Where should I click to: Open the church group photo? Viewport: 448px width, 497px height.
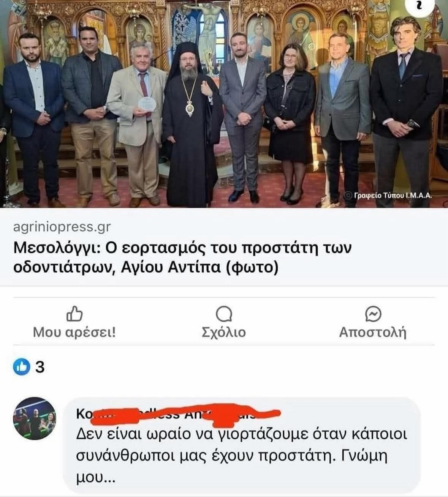pyautogui.click(x=224, y=104)
